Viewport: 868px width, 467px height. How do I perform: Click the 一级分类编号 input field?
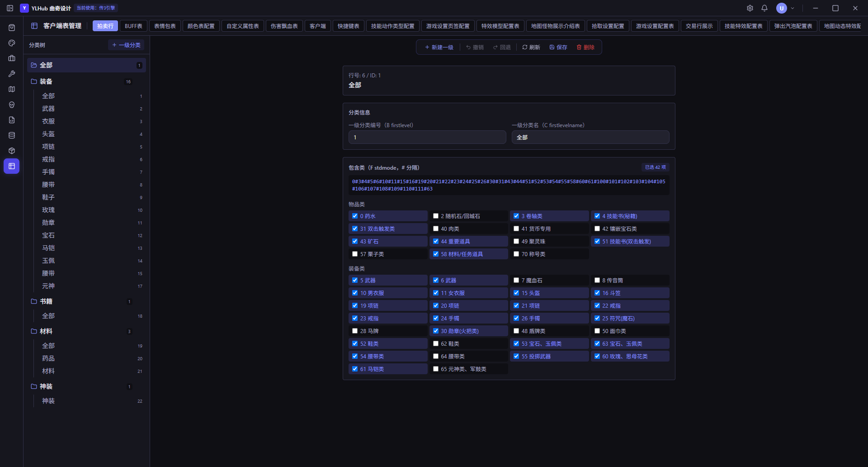coord(427,137)
